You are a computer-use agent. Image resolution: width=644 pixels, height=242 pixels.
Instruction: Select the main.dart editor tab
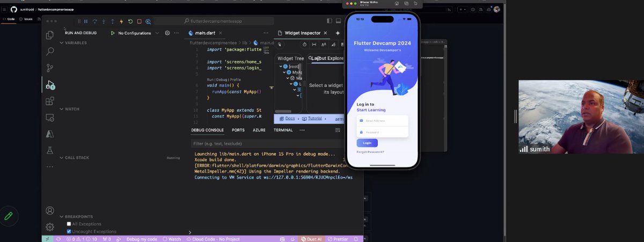pyautogui.click(x=204, y=33)
